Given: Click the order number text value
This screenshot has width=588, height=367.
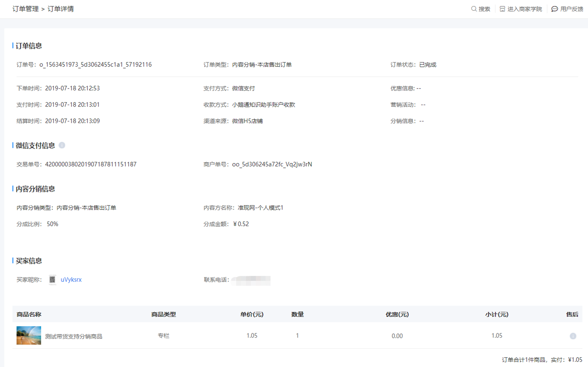Looking at the screenshot, I should pyautogui.click(x=96, y=65).
